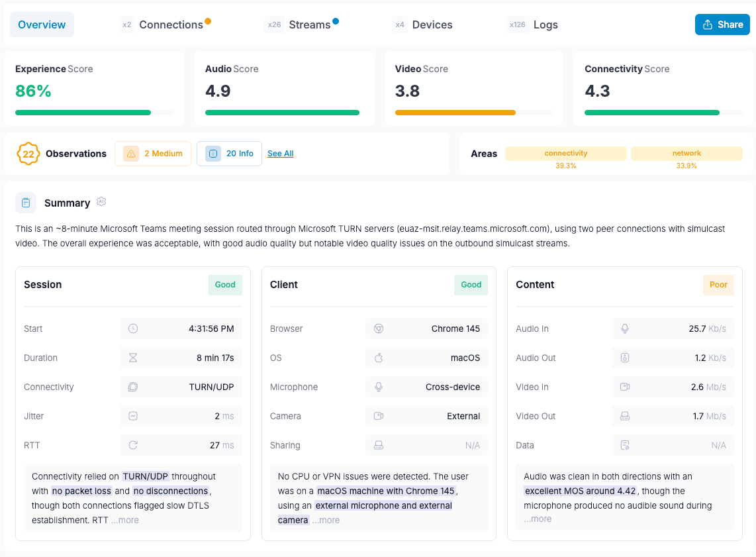756x557 pixels.
Task: Open the Streams tab
Action: point(309,25)
